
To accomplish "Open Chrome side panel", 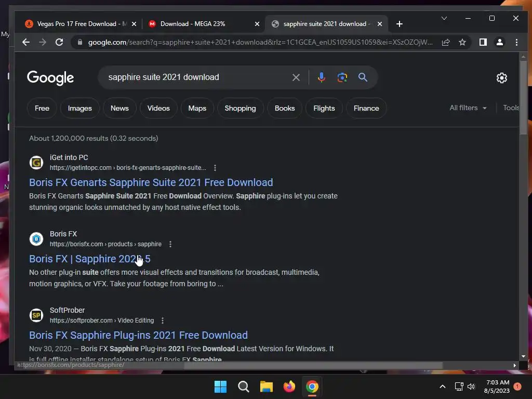I will click(483, 42).
